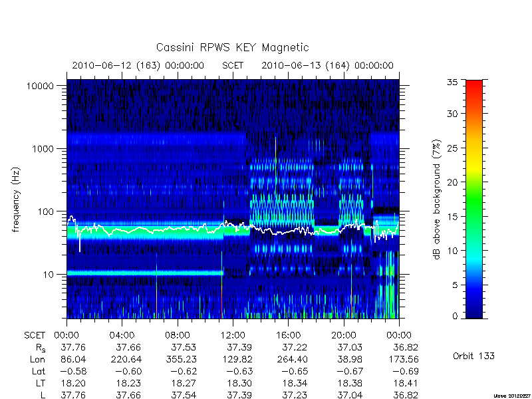
Task: Click the longitude value '355.23'
Action: [x=182, y=359]
